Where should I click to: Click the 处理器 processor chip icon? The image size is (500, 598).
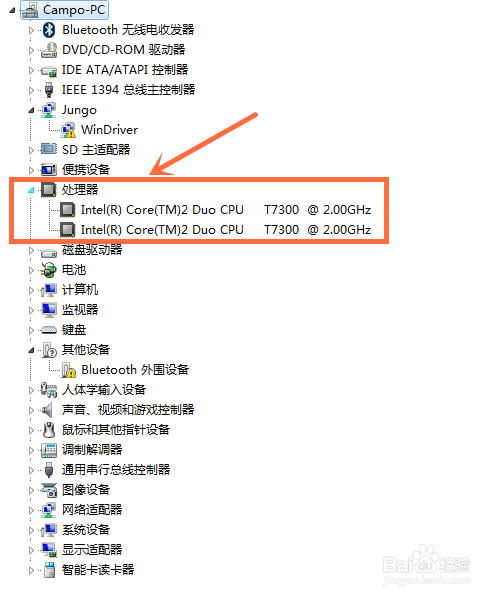point(49,190)
